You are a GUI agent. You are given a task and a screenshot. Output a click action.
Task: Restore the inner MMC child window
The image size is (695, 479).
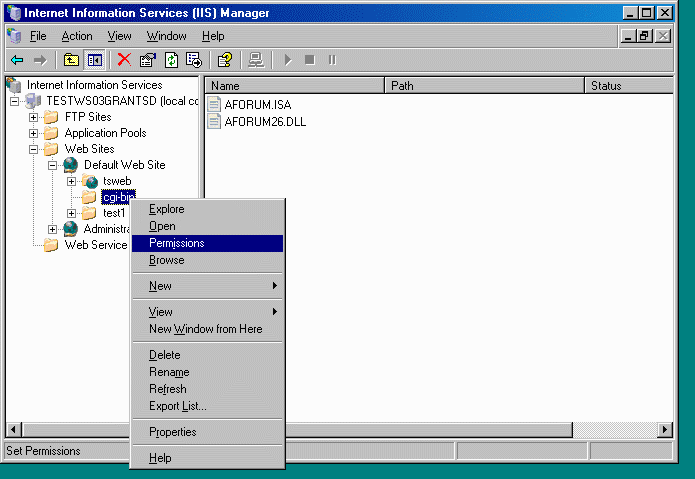[644, 36]
